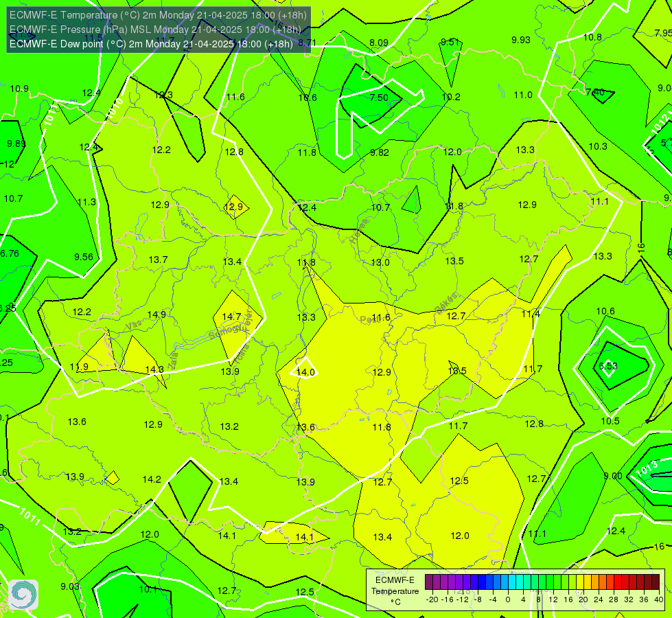Click the 1013 isobar label
672x618 pixels.
coord(647,468)
